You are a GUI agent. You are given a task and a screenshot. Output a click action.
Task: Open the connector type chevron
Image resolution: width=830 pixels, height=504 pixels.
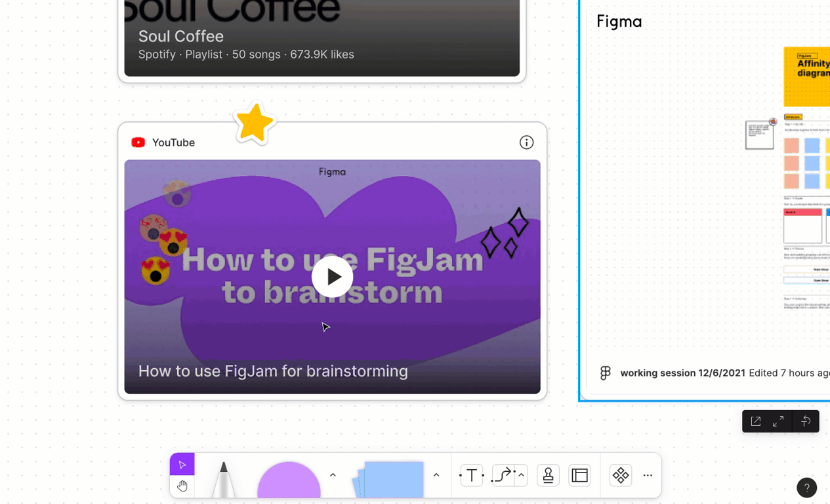tap(521, 475)
